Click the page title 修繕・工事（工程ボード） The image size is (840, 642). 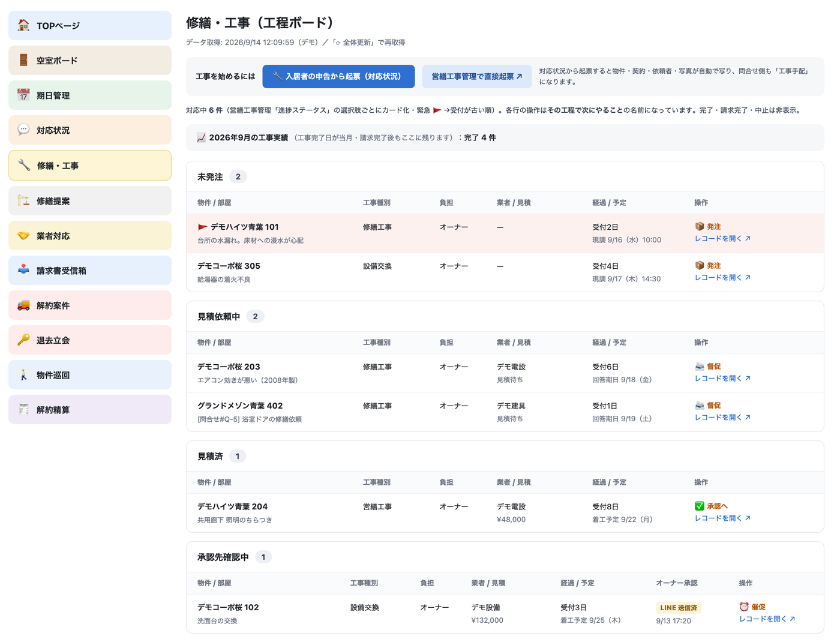tap(260, 23)
